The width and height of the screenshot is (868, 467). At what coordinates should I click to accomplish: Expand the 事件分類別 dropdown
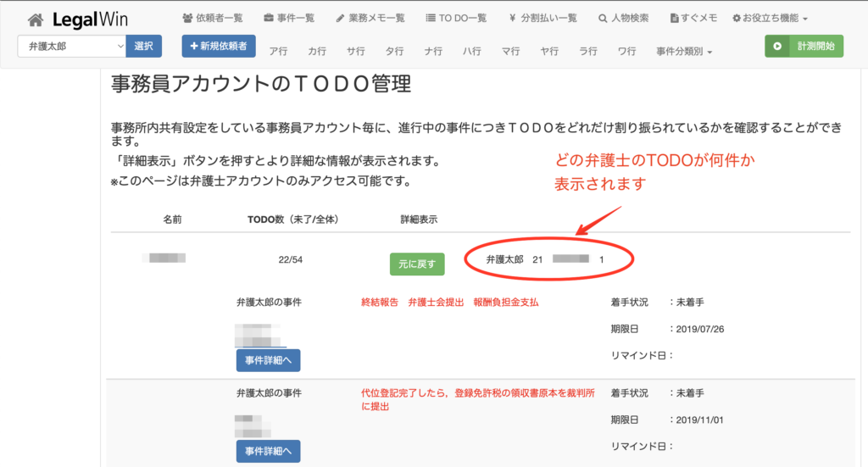coord(684,52)
